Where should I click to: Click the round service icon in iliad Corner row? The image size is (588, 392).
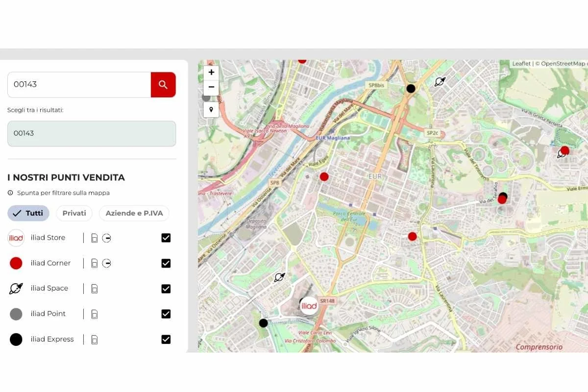(x=107, y=264)
